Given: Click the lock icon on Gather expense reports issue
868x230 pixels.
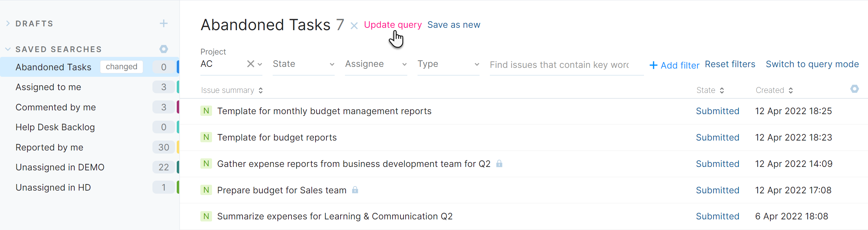Looking at the screenshot, I should pyautogui.click(x=499, y=164).
